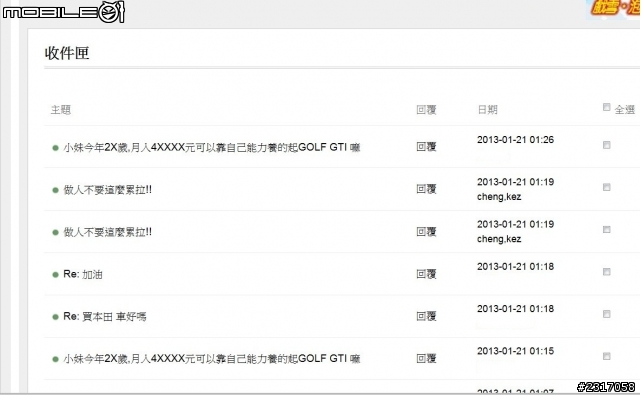Tick the 全選 select-all checkbox
641x395 pixels.
tap(607, 107)
